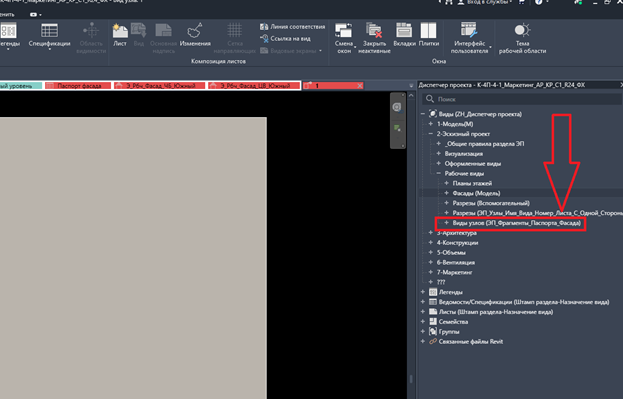Select the Визуализация tree item

[464, 153]
